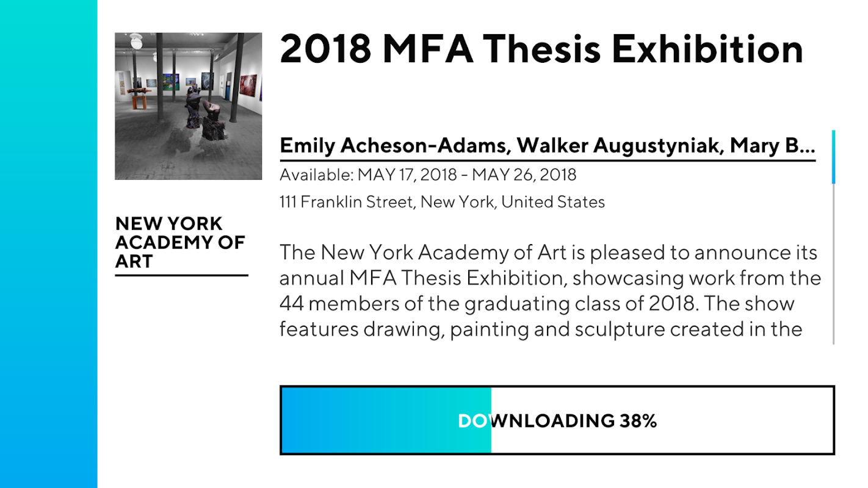Grab the blue scrollbar thumb
The image size is (868, 488).
click(833, 157)
